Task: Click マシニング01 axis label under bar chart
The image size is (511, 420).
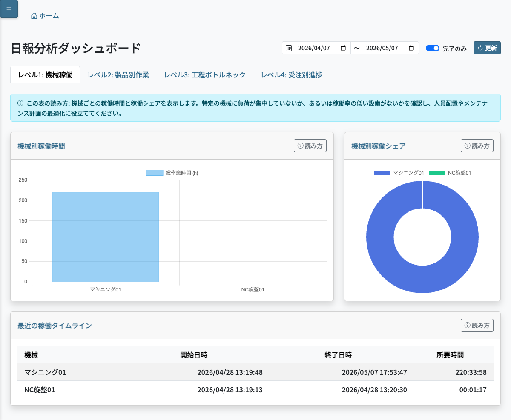Action: coord(106,290)
